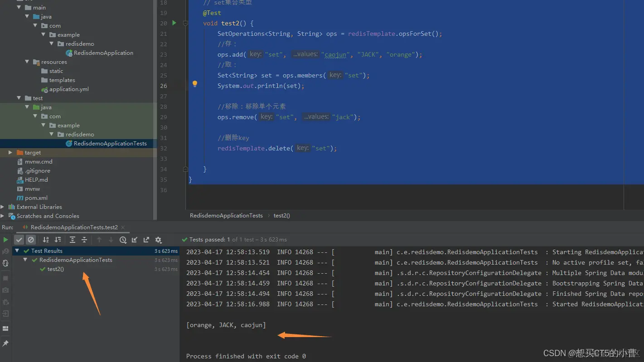Image resolution: width=644 pixels, height=362 pixels.
Task: Select the RedisdemoApplicationTests.test2 run tab
Action: [x=74, y=227]
